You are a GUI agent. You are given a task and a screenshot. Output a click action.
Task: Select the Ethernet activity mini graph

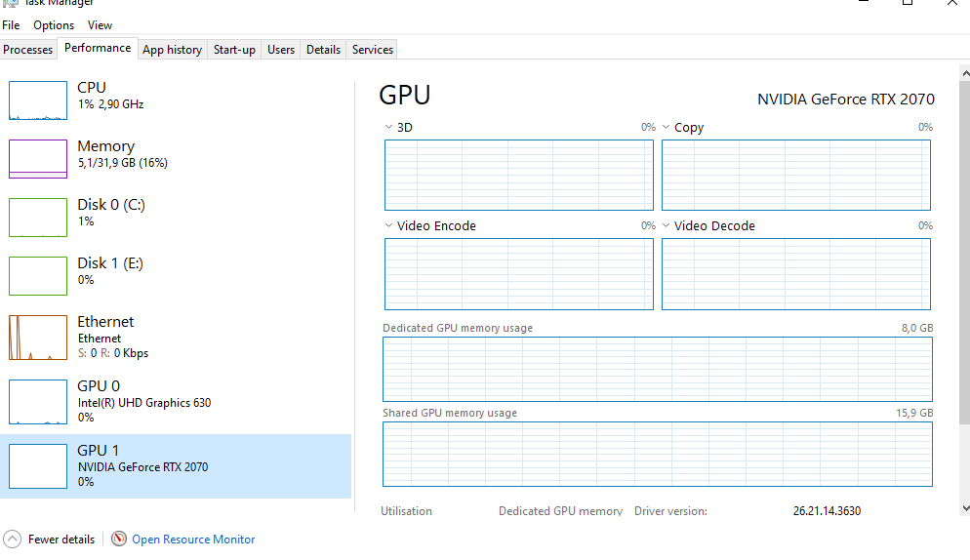[38, 338]
